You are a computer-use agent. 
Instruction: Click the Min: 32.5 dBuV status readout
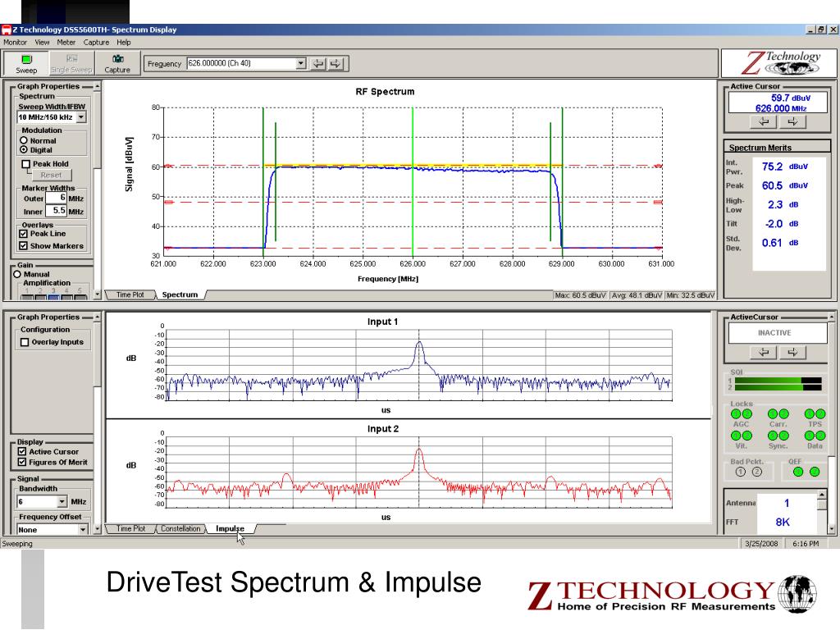(x=690, y=295)
